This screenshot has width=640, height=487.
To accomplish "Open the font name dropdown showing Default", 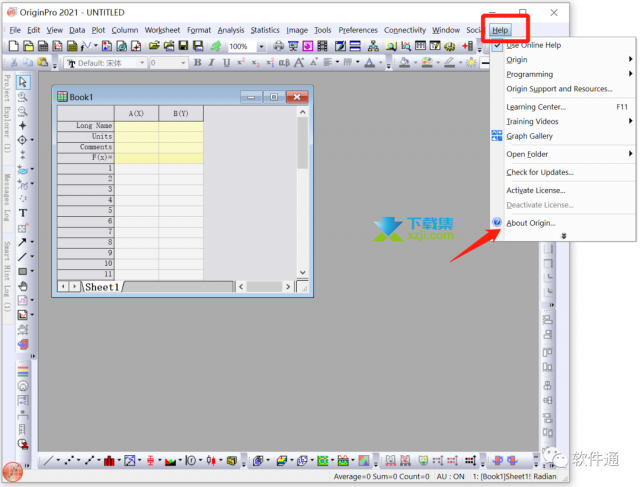I will [x=142, y=63].
